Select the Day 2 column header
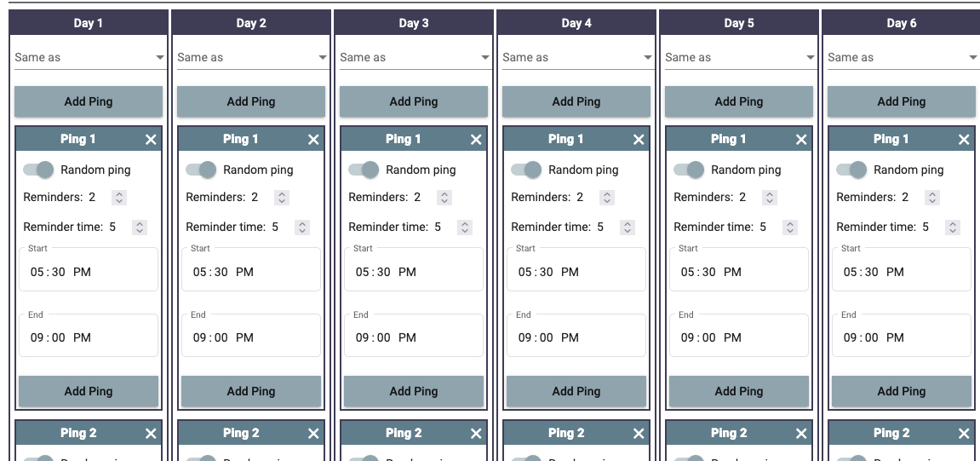This screenshot has height=461, width=980. click(x=251, y=23)
